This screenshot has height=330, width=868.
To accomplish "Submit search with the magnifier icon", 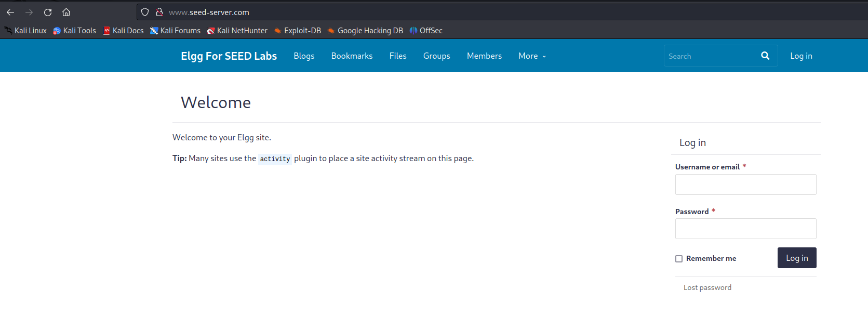I will [765, 56].
